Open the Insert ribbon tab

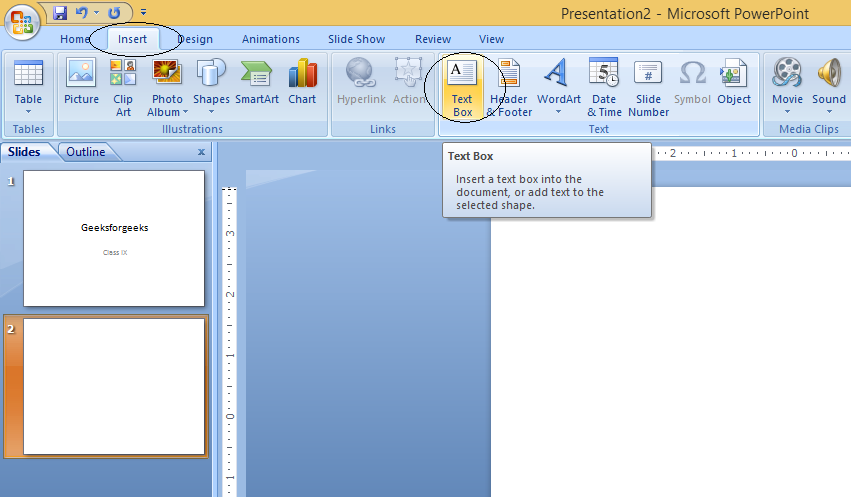[x=132, y=39]
